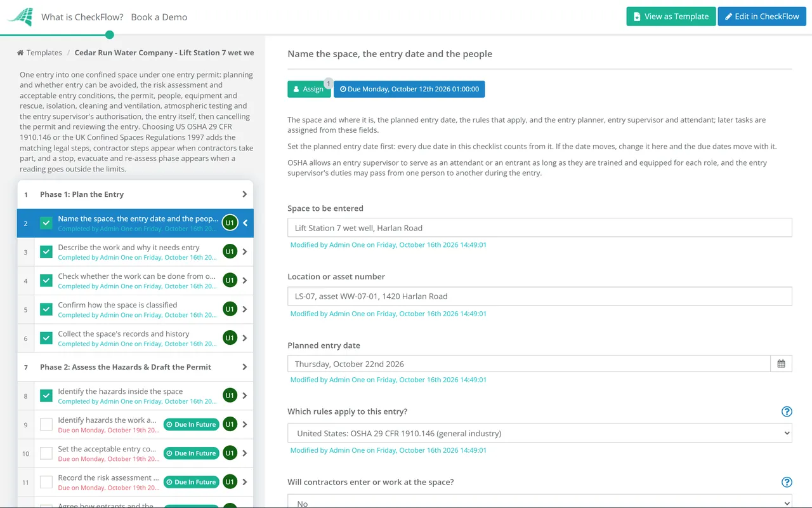
Task: Expand the Phase 2: Assess the Hazards chevron
Action: (245, 367)
